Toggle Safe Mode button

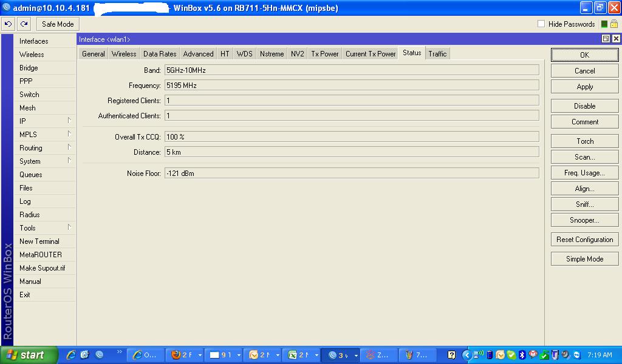click(x=58, y=24)
